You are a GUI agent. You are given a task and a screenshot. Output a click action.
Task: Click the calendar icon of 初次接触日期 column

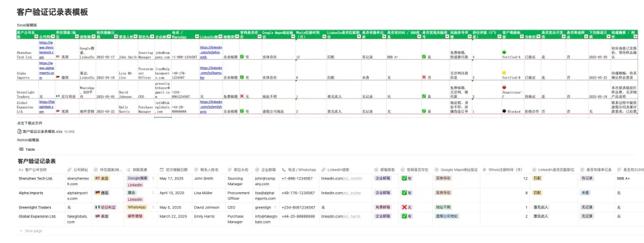[x=161, y=170]
